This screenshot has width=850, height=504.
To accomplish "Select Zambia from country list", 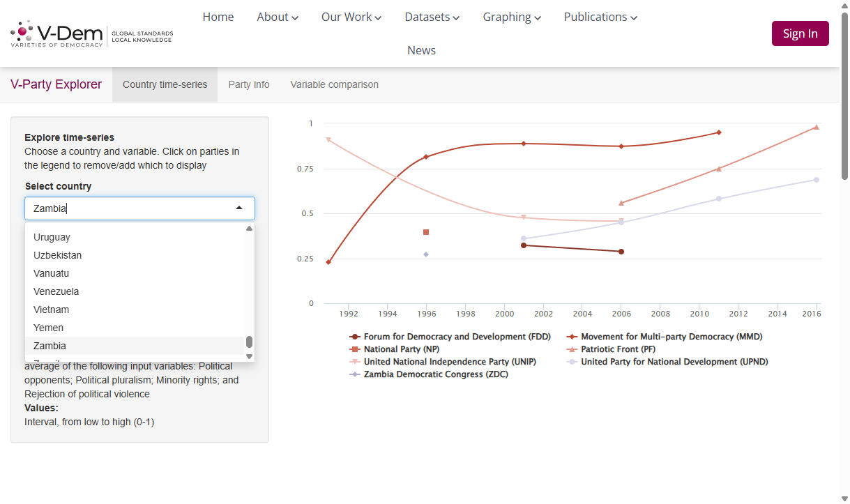I will [135, 346].
